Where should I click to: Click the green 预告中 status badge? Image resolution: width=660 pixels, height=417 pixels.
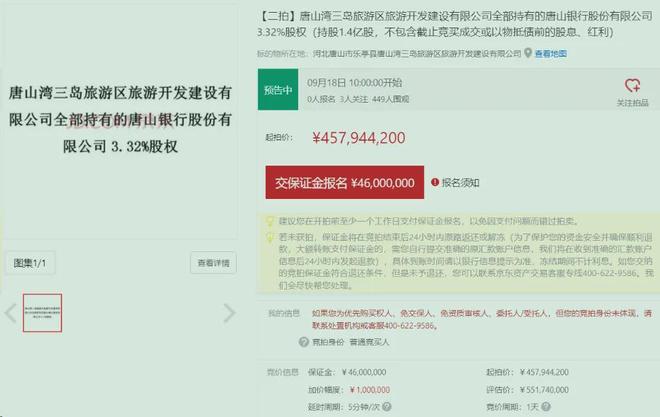tap(278, 90)
